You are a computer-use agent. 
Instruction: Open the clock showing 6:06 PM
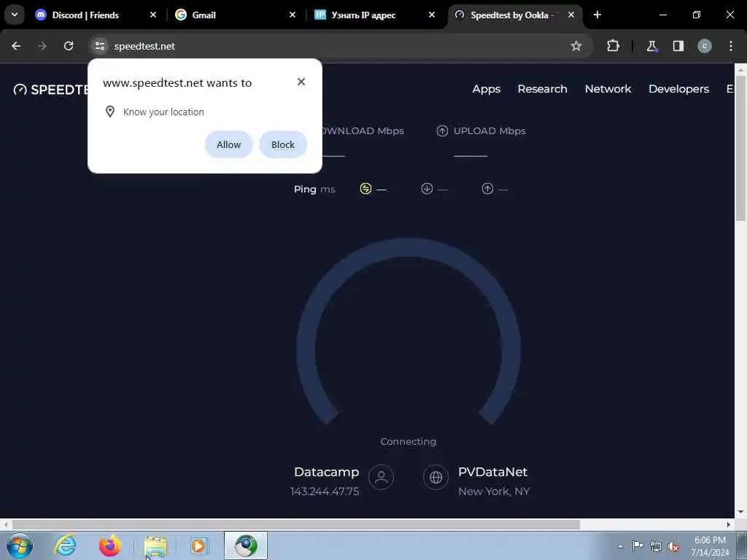[x=710, y=546]
